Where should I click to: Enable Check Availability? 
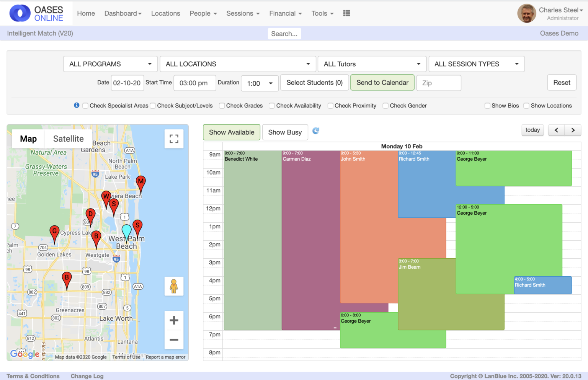272,105
